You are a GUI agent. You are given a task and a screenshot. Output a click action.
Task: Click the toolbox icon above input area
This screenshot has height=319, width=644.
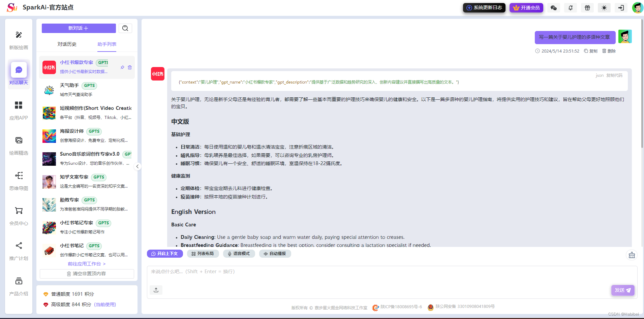pos(632,255)
